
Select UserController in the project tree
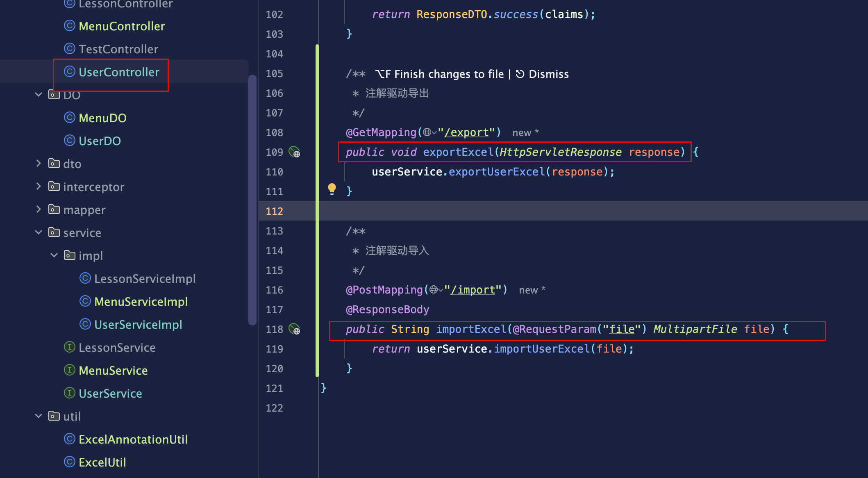[119, 72]
